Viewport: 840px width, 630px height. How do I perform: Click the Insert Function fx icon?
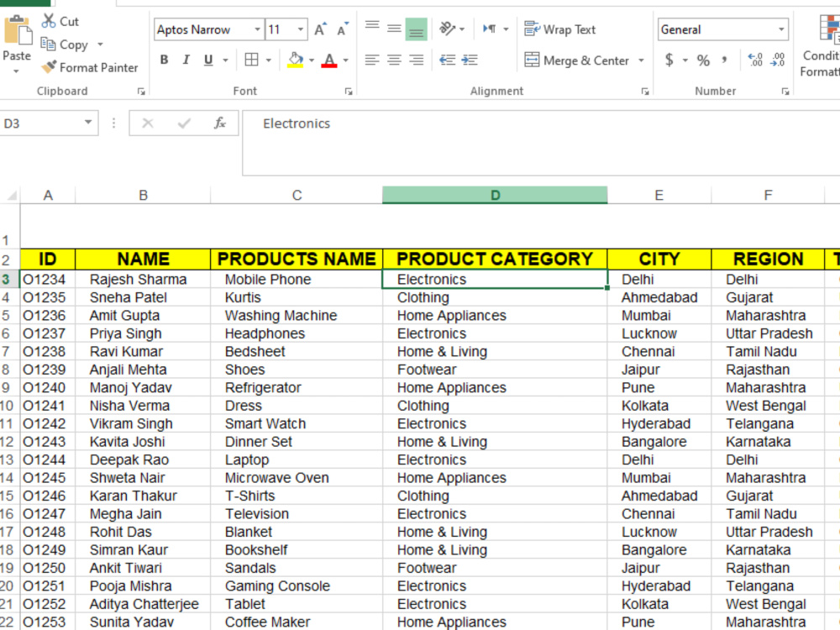coord(219,123)
